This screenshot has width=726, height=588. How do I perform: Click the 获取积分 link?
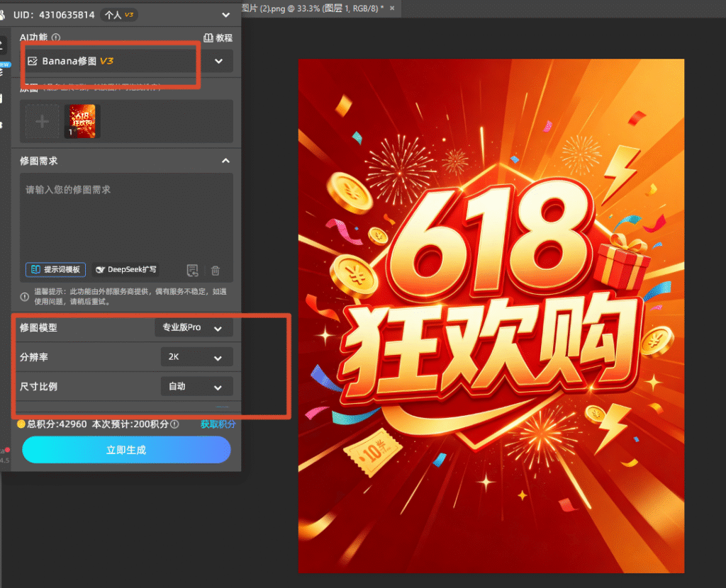pos(218,424)
